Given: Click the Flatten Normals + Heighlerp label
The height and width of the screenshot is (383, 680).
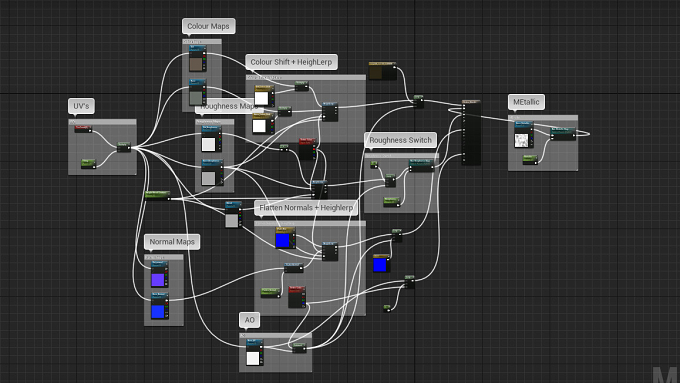Looking at the screenshot, I should click(306, 208).
